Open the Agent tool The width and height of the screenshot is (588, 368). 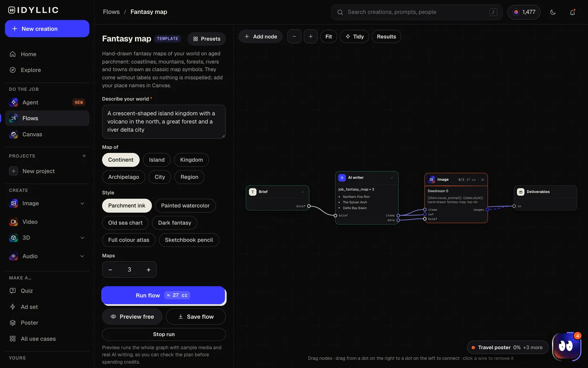pos(47,102)
